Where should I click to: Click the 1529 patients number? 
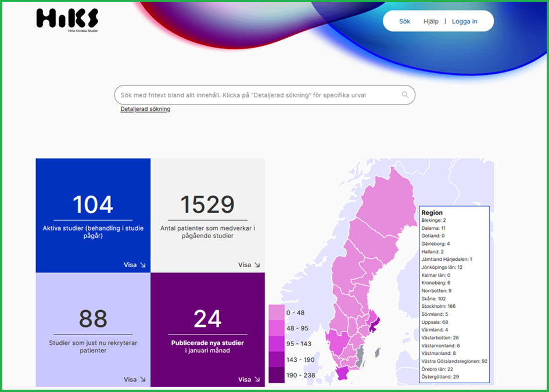[x=207, y=205]
